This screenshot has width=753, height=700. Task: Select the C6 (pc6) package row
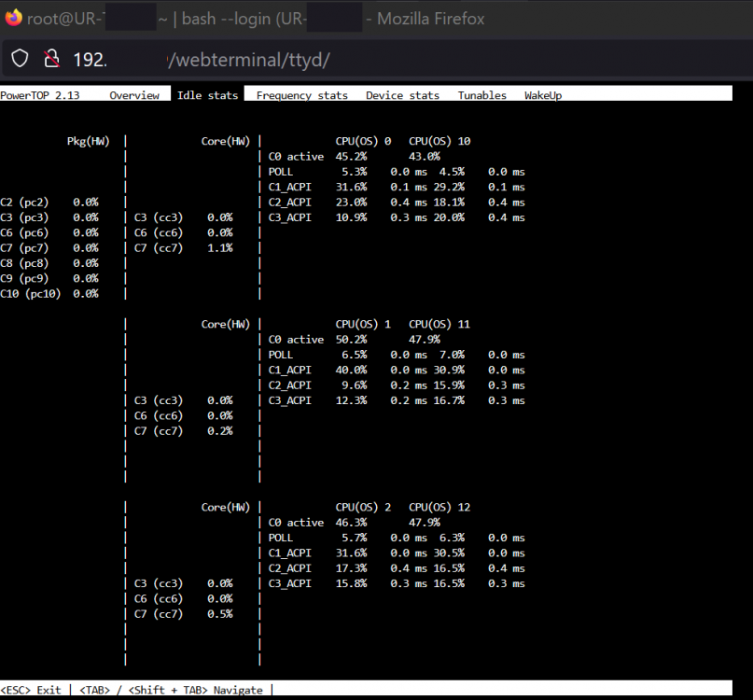click(49, 232)
